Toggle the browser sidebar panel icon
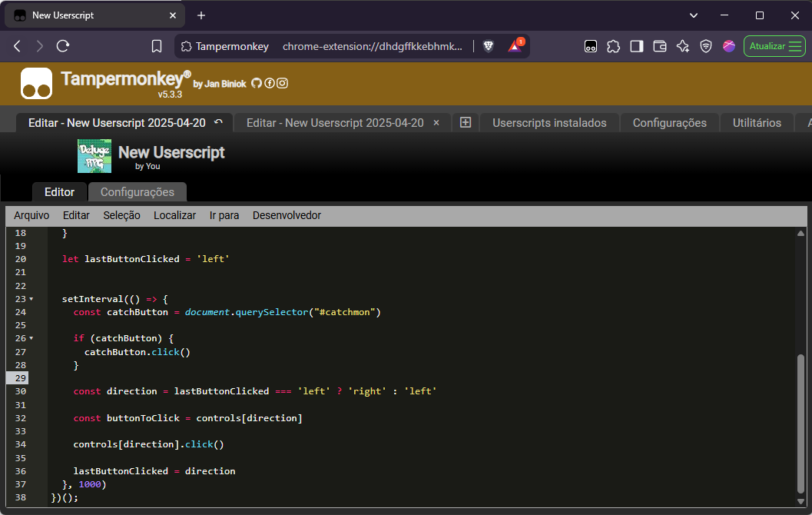 click(636, 46)
